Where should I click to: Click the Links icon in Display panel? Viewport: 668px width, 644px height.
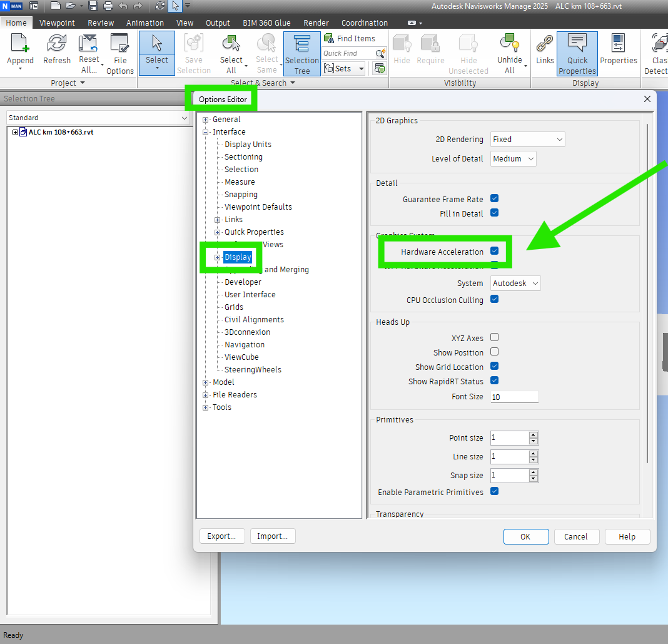tap(544, 48)
